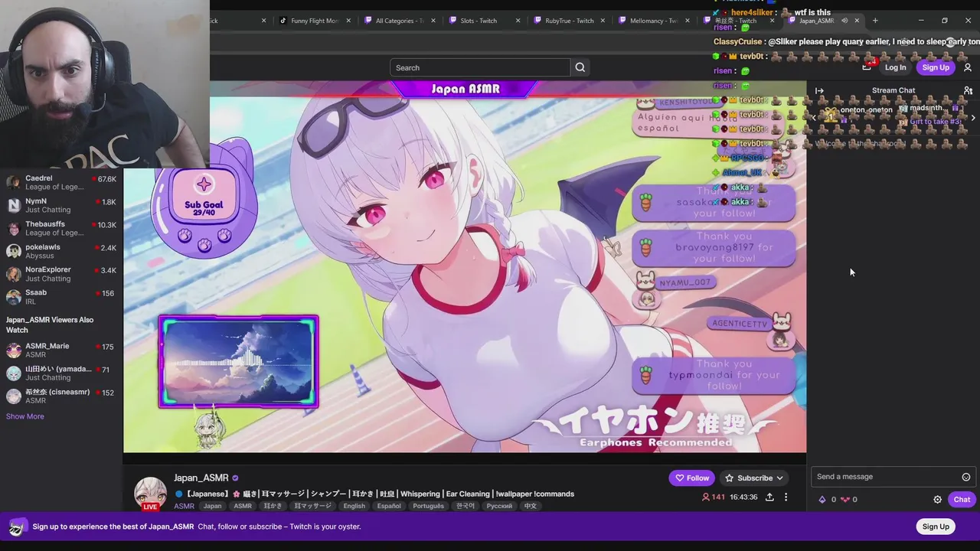
Task: Switch to Funny Flight Mom browser tab
Action: [314, 21]
